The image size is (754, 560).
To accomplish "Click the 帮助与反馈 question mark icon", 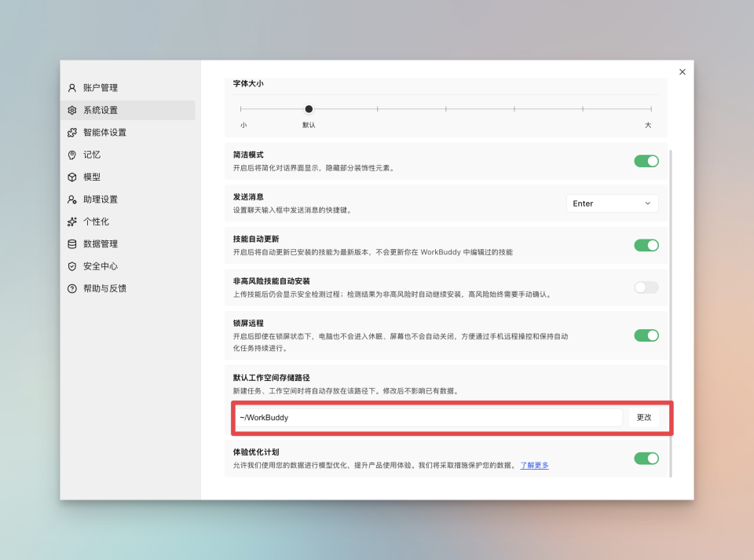I will coord(72,288).
